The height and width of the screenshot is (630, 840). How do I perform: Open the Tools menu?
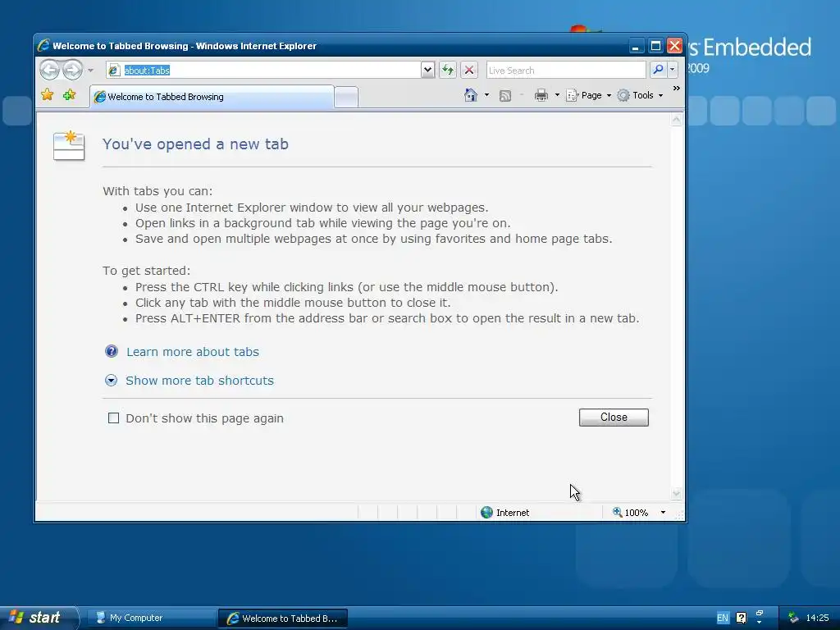pos(640,95)
